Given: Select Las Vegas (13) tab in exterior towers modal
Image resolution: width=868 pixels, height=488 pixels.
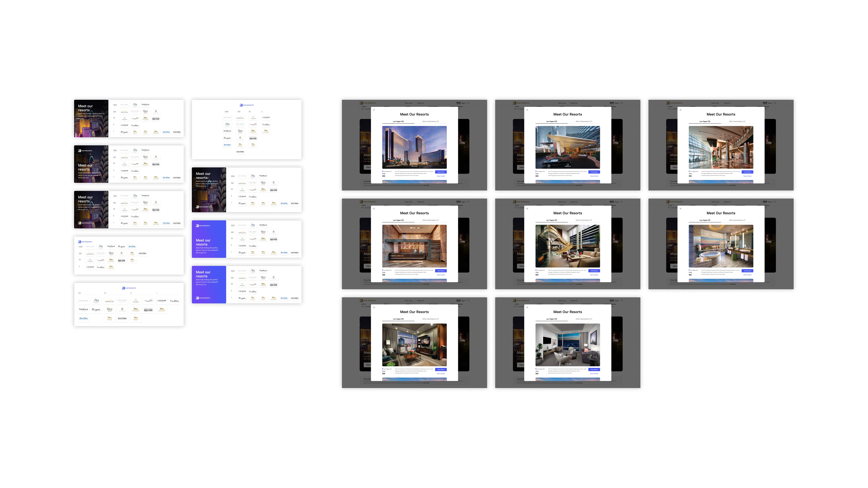Looking at the screenshot, I should [x=398, y=121].
